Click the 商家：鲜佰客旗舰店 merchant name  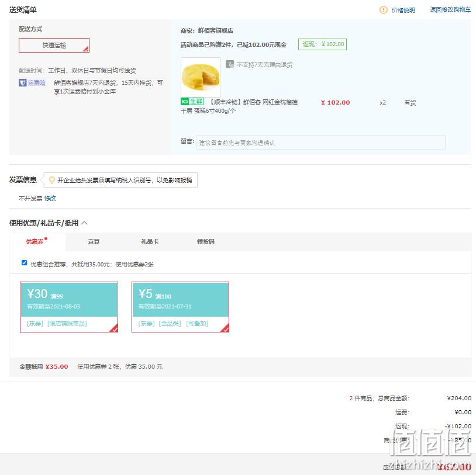point(207,30)
